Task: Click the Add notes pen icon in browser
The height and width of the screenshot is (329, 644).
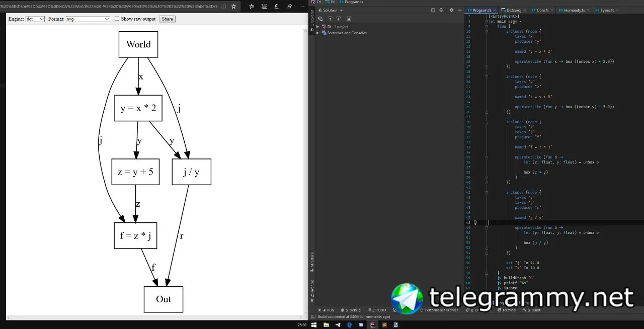Action: [277, 7]
